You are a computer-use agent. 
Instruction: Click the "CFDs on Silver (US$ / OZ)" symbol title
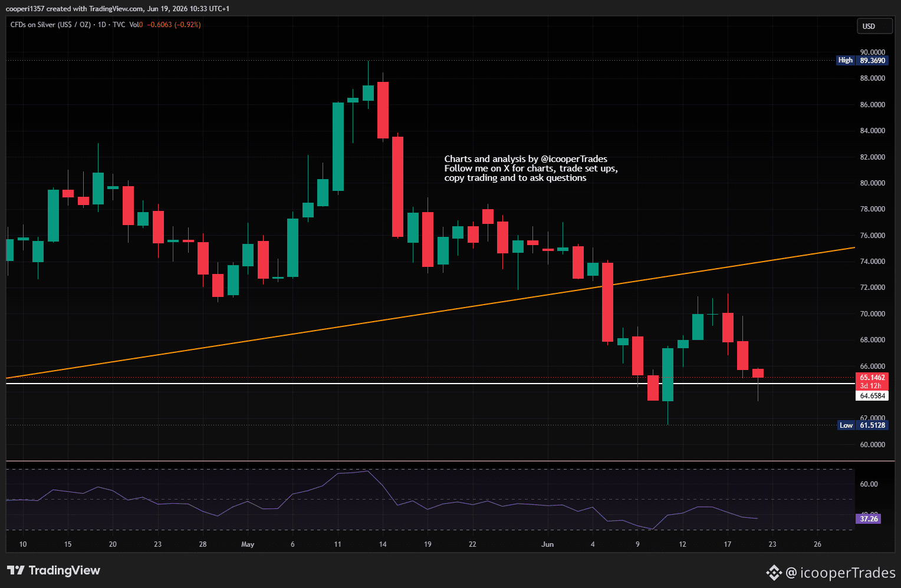(51, 25)
